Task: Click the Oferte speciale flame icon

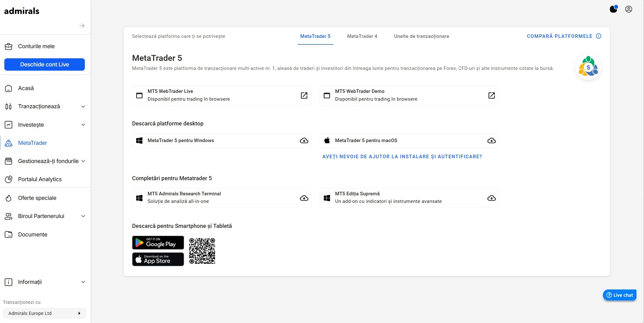Action: point(9,198)
